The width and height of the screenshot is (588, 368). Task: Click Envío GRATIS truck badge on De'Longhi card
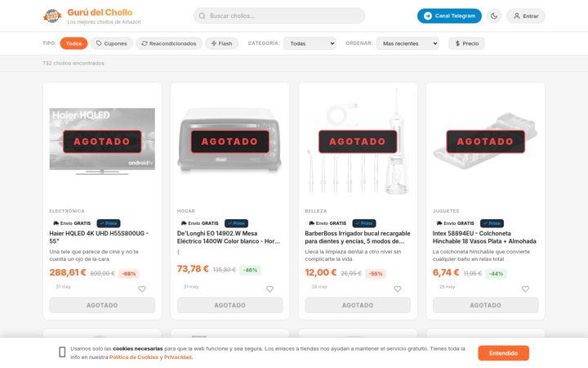[200, 223]
